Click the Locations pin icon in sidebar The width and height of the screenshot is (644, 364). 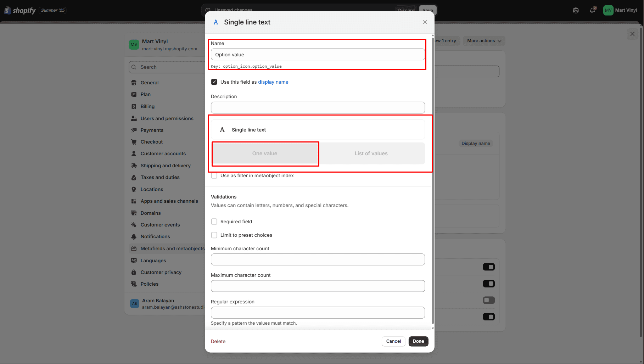[134, 189]
